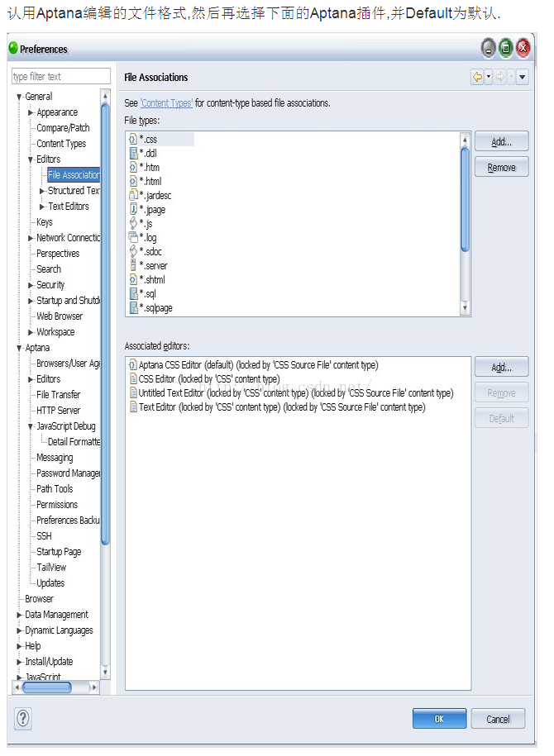
Task: Select the *.sdoc file type
Action: pos(146,251)
